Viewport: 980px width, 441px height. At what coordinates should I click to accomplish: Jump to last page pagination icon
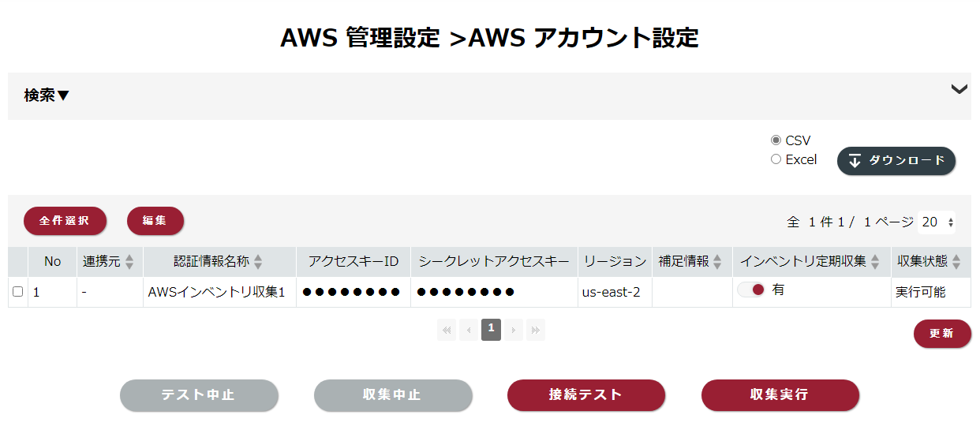(536, 330)
